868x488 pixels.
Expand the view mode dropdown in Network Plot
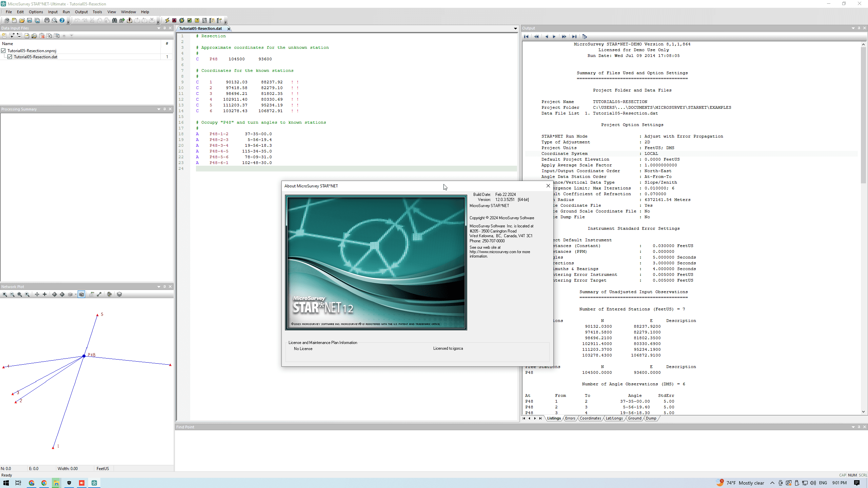click(x=75, y=294)
